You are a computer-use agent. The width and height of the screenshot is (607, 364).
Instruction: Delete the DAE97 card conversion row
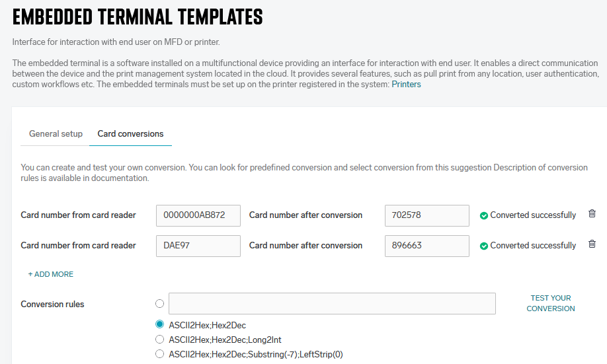(592, 244)
